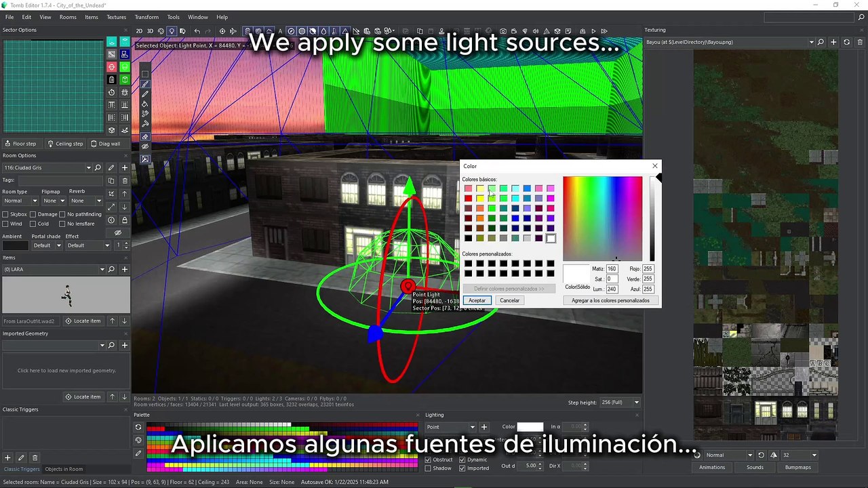
Task: Click the Tags input field
Action: pos(60,181)
